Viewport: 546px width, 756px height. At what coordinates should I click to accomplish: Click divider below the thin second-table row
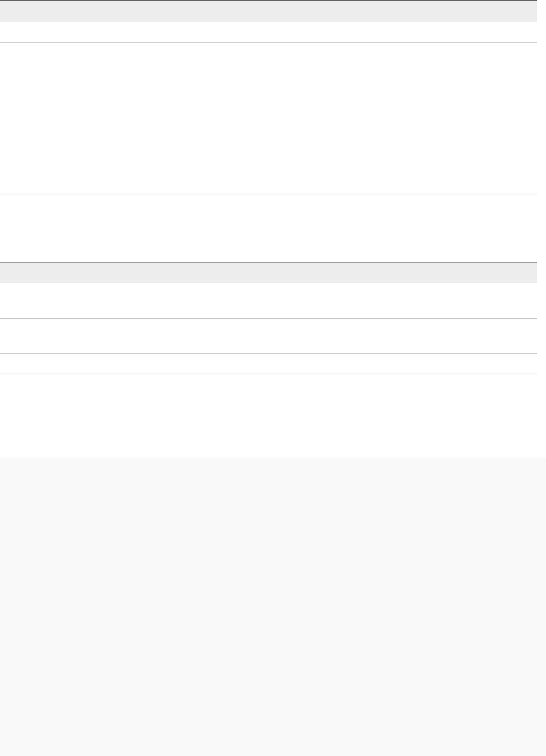click(x=268, y=374)
